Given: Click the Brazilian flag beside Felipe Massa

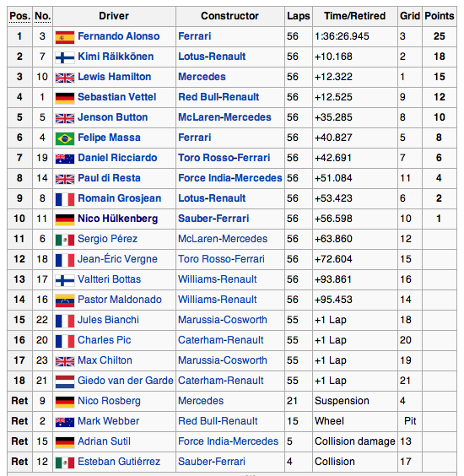Looking at the screenshot, I should 65,138.
